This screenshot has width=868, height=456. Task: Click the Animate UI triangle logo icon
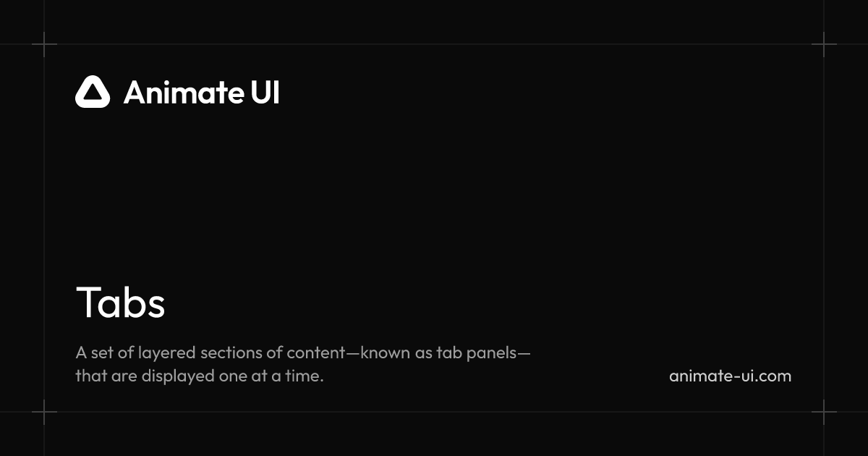coord(93,92)
